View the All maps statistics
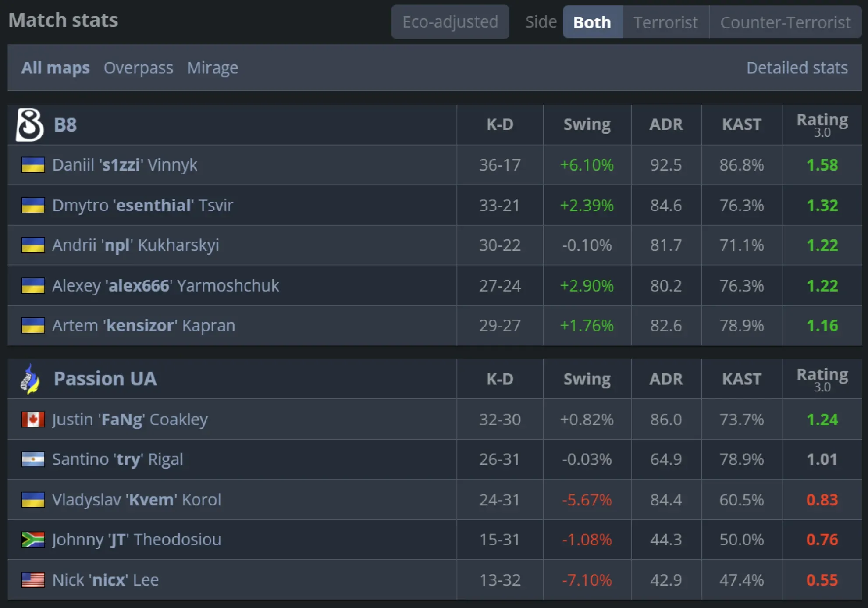The image size is (868, 608). [x=55, y=68]
